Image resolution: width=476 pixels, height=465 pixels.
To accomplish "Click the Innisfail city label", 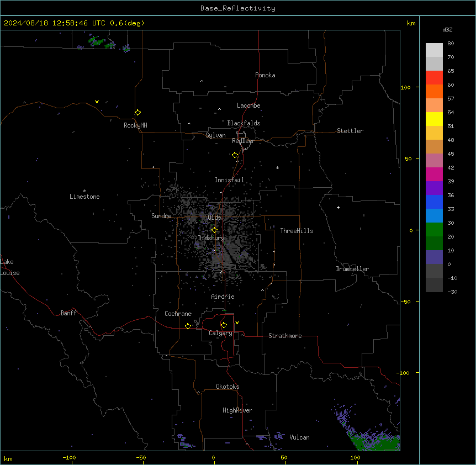I will pos(229,180).
